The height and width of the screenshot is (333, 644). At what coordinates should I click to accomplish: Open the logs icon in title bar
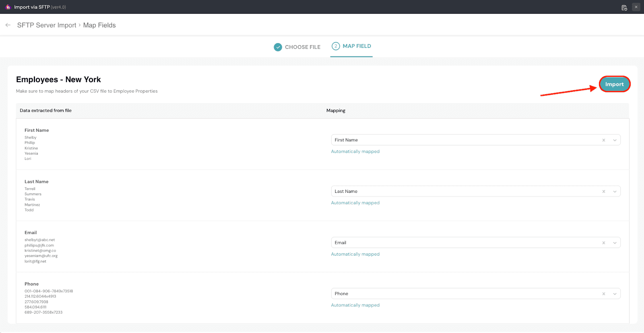[x=624, y=7]
